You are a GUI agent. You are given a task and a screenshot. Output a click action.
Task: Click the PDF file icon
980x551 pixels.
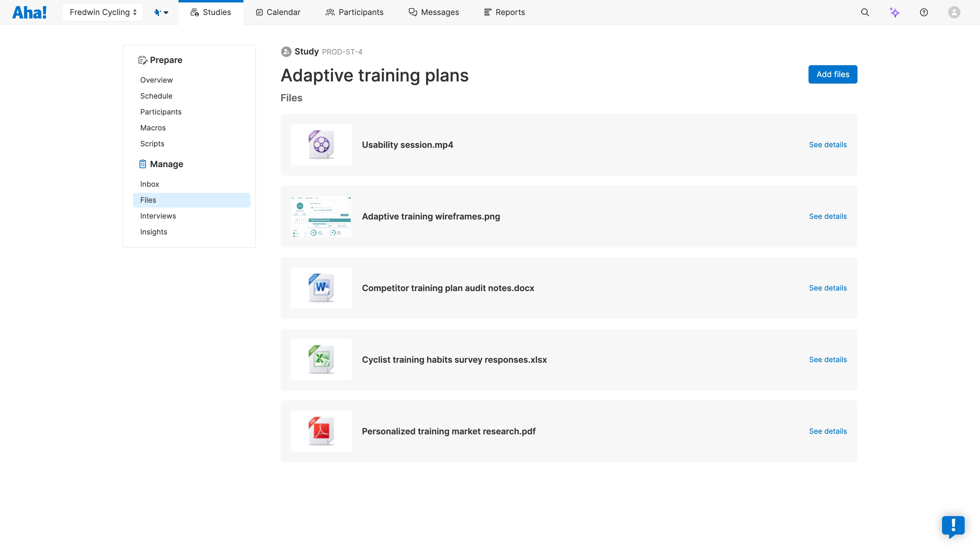point(321,431)
